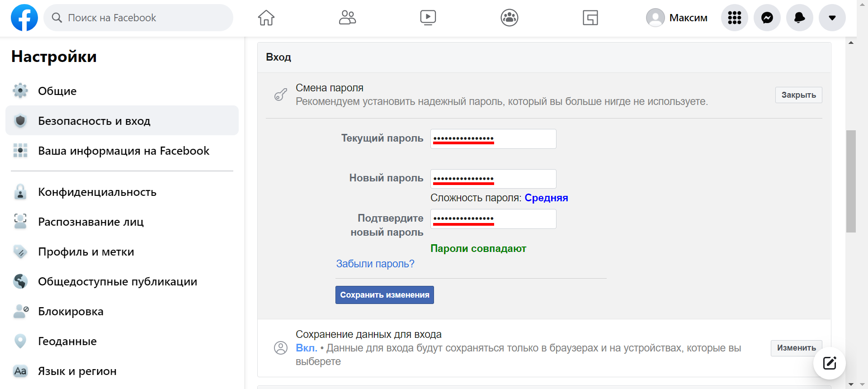Focus the Новый пароль field

click(x=493, y=179)
